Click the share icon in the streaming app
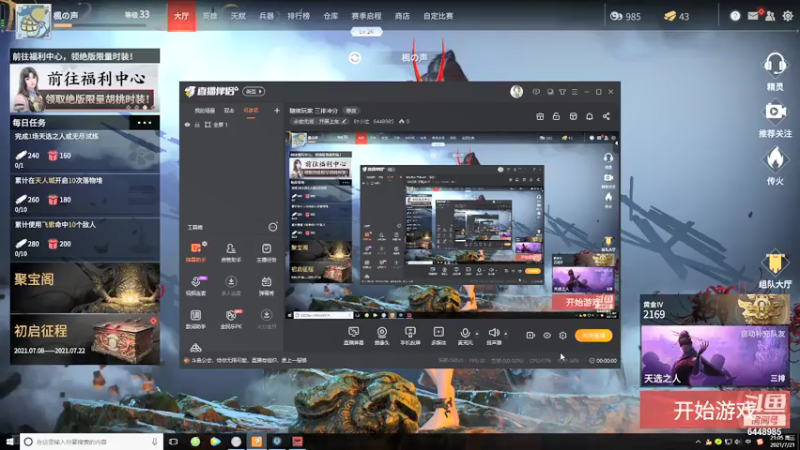This screenshot has height=450, width=800. (606, 116)
